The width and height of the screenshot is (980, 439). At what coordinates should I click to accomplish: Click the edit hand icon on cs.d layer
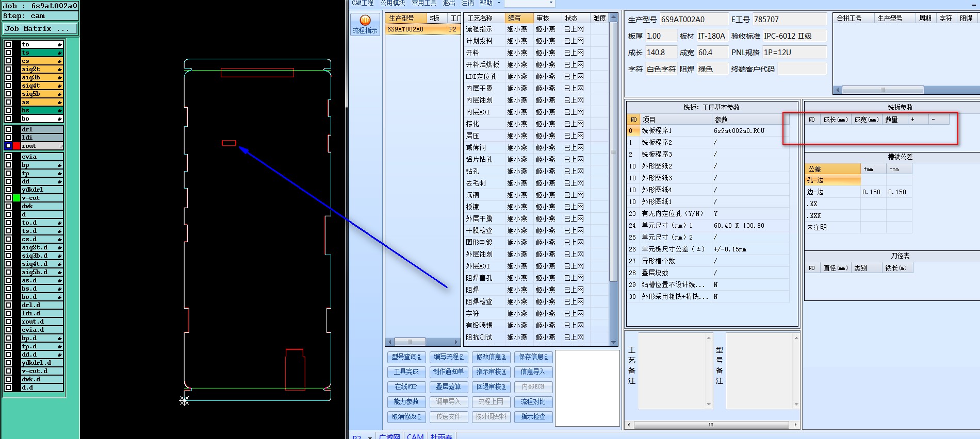coord(60,239)
